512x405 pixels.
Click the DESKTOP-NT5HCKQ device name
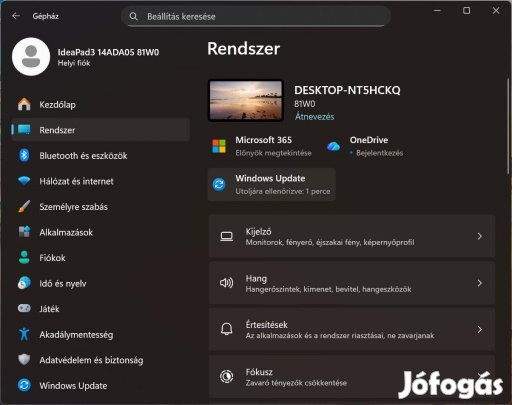[x=347, y=90]
